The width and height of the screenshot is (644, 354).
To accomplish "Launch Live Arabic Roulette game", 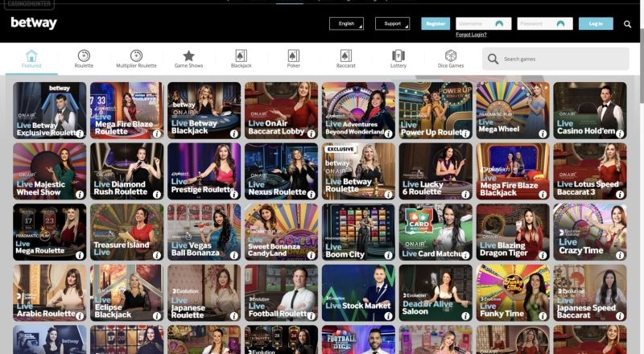I will [50, 293].
